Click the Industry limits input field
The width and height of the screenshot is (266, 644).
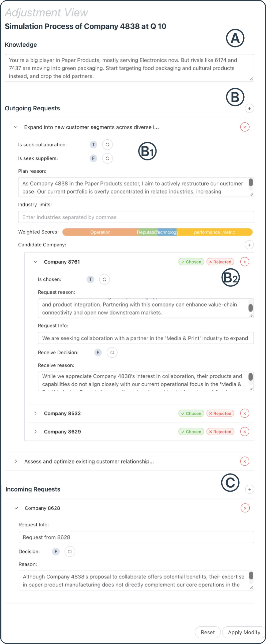click(x=136, y=217)
